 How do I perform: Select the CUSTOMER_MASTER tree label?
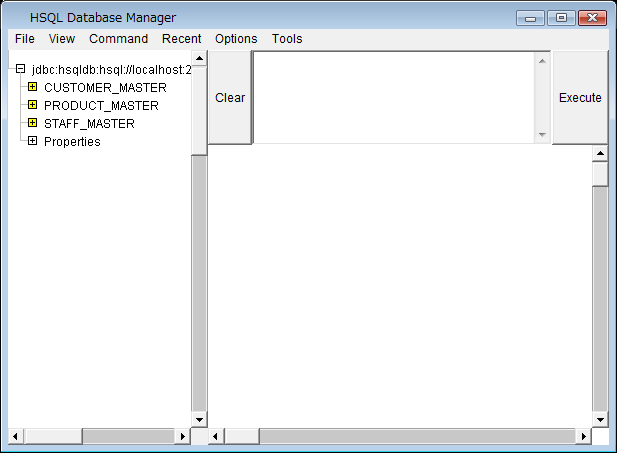click(x=105, y=88)
